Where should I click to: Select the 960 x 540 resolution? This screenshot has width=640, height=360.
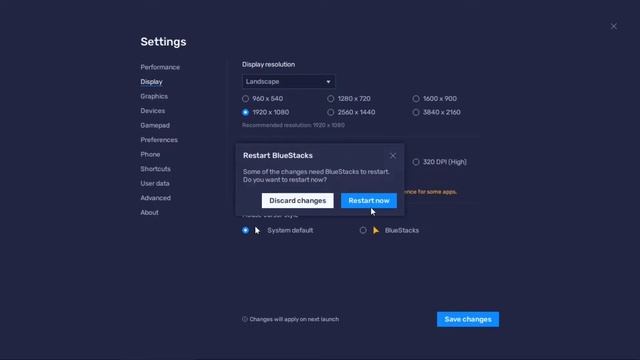(x=262, y=98)
